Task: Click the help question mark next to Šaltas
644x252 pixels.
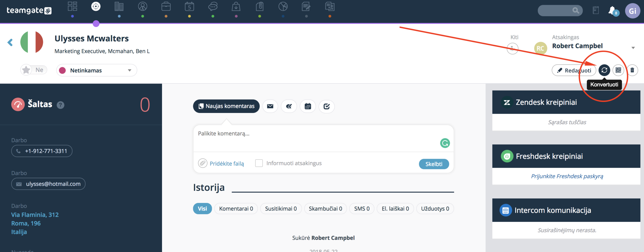Action: pos(60,105)
